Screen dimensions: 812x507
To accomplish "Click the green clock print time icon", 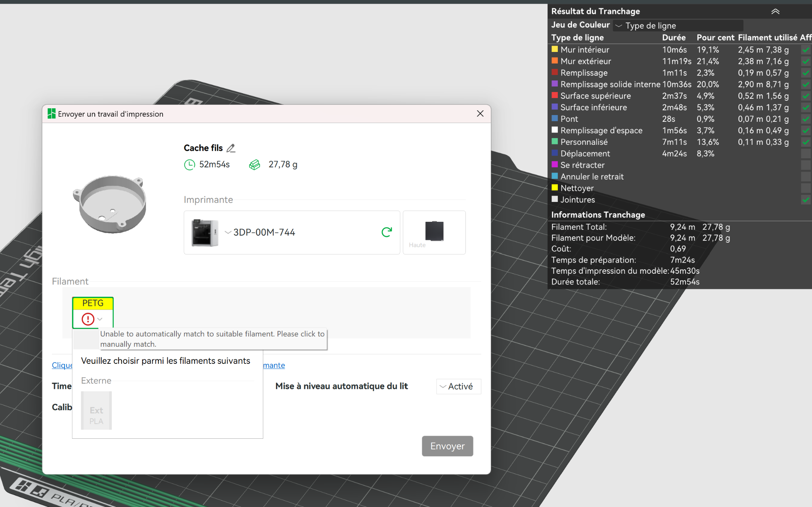I will pos(190,165).
